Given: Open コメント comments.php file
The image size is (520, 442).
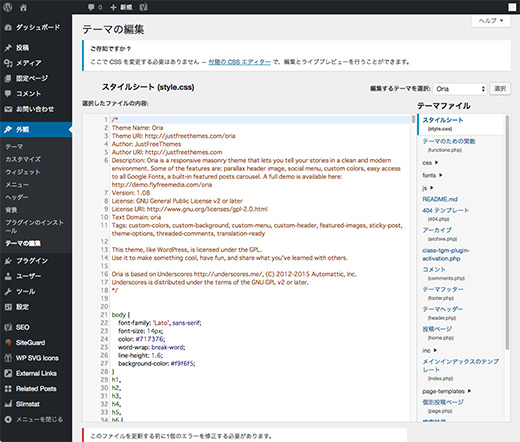Looking at the screenshot, I should pyautogui.click(x=443, y=273).
